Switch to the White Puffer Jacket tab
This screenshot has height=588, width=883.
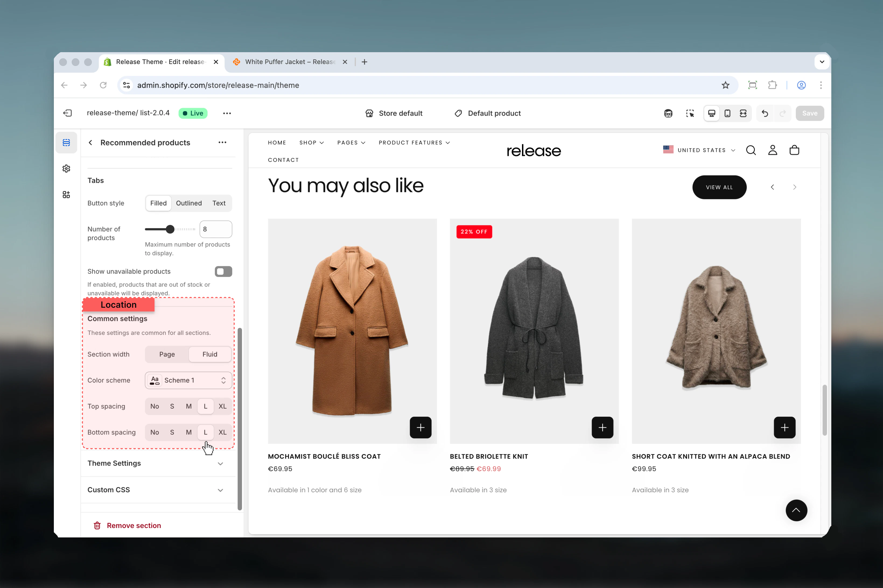(x=290, y=62)
